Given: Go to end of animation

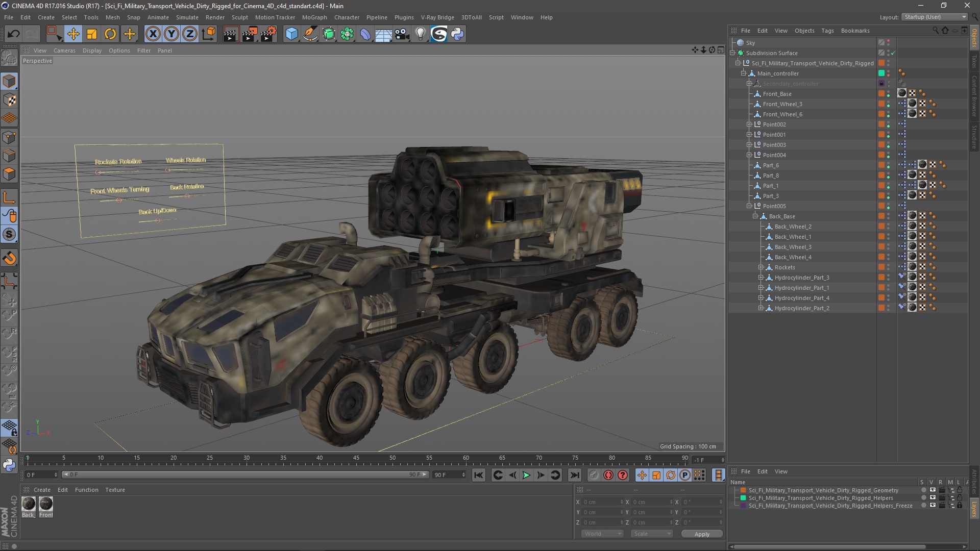Looking at the screenshot, I should [575, 475].
